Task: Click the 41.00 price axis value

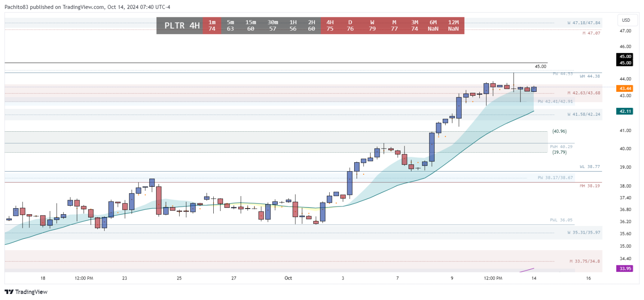Action: (x=625, y=131)
